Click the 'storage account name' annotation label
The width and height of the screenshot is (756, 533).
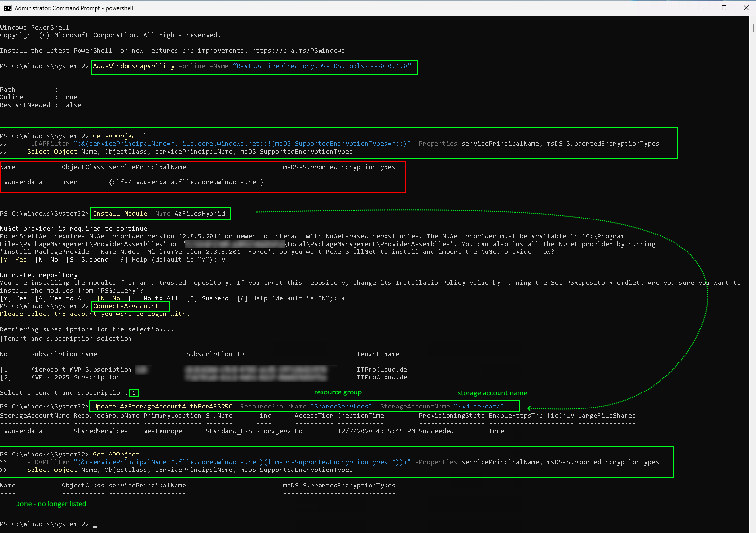[x=492, y=393]
